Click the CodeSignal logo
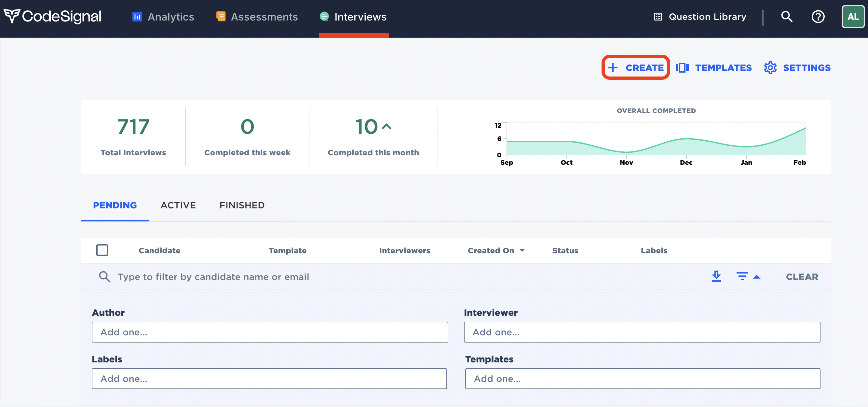This screenshot has width=868, height=407. coord(52,17)
